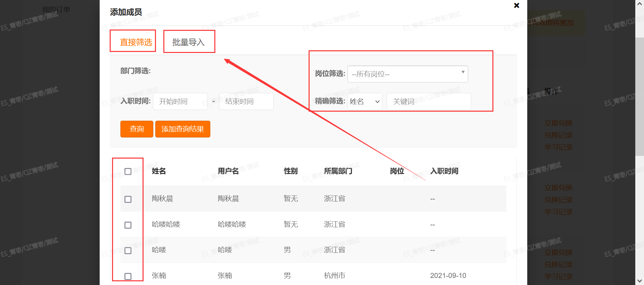644x285 pixels.
Task: Click the 姓名 column header
Action: (159, 171)
